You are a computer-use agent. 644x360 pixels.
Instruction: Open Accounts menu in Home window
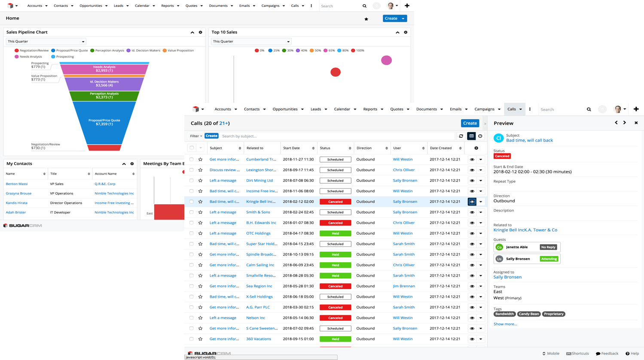(37, 6)
